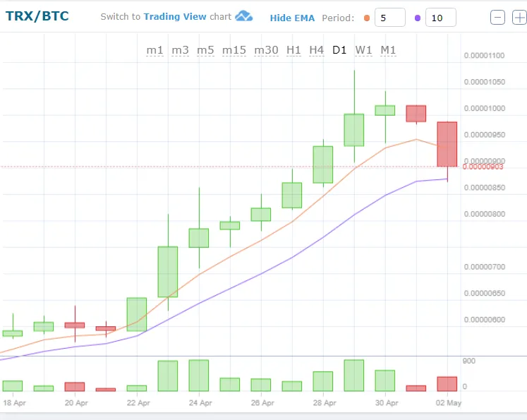
Task: Switch to H1 timeframe
Action: tap(293, 50)
